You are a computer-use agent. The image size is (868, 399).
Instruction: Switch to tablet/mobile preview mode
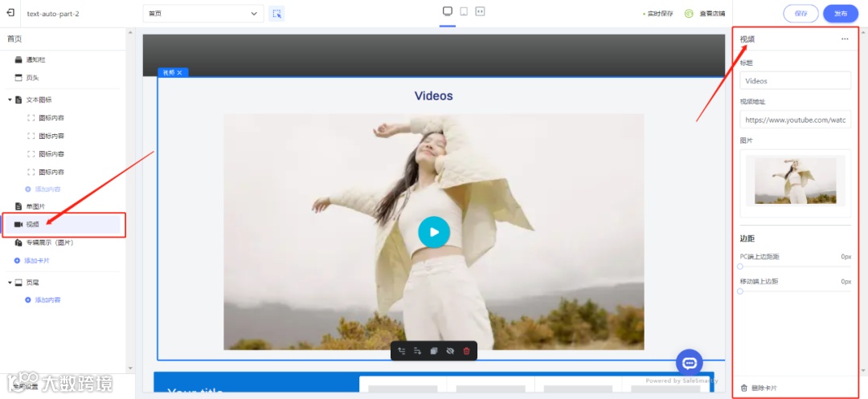(464, 11)
